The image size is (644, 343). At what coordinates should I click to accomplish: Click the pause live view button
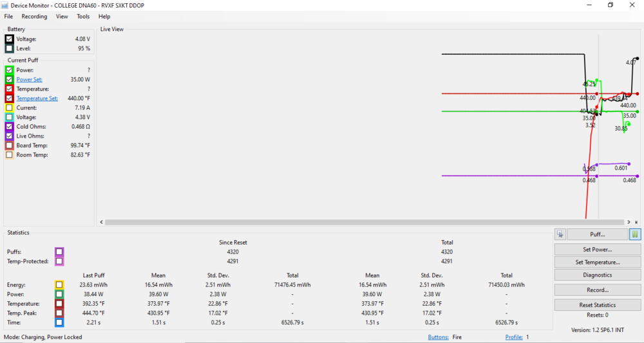click(x=636, y=235)
